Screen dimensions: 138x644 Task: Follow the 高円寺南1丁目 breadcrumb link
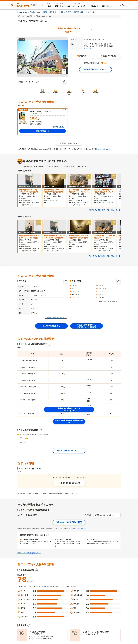pyautogui.click(x=79, y=12)
